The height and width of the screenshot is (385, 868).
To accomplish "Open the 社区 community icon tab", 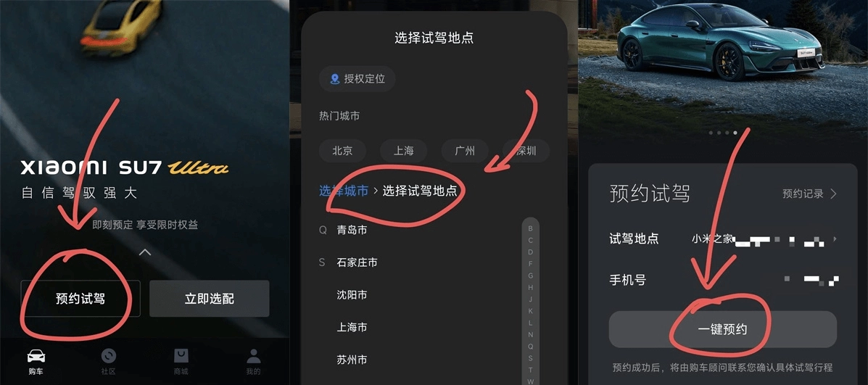I will pyautogui.click(x=109, y=356).
